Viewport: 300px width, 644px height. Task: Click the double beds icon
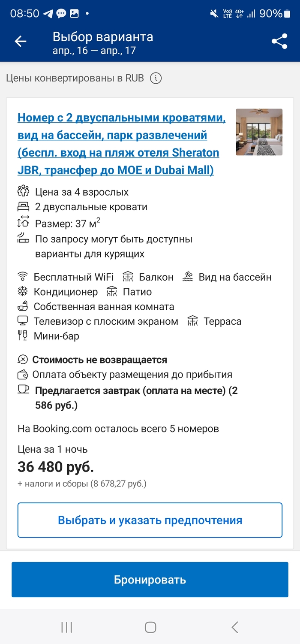tap(24, 206)
